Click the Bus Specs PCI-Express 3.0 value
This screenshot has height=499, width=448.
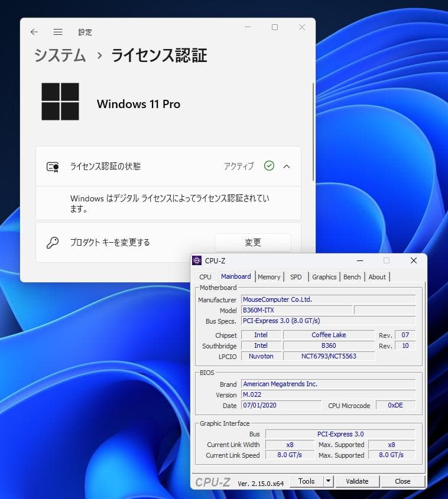click(x=328, y=321)
